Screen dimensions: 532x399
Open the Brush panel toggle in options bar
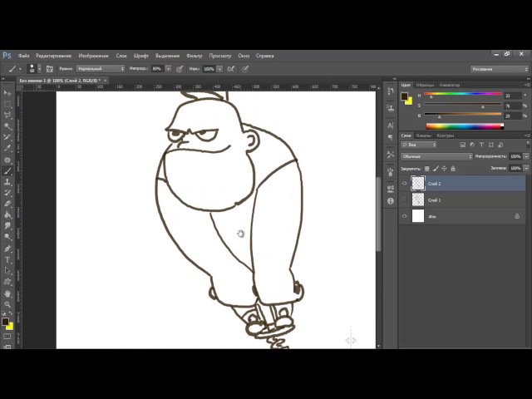50,69
